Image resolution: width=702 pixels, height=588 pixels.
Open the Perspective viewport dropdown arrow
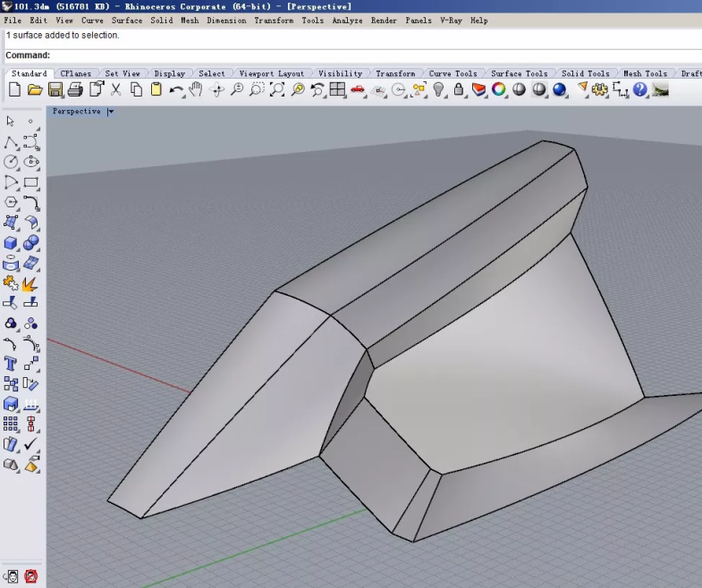click(111, 112)
